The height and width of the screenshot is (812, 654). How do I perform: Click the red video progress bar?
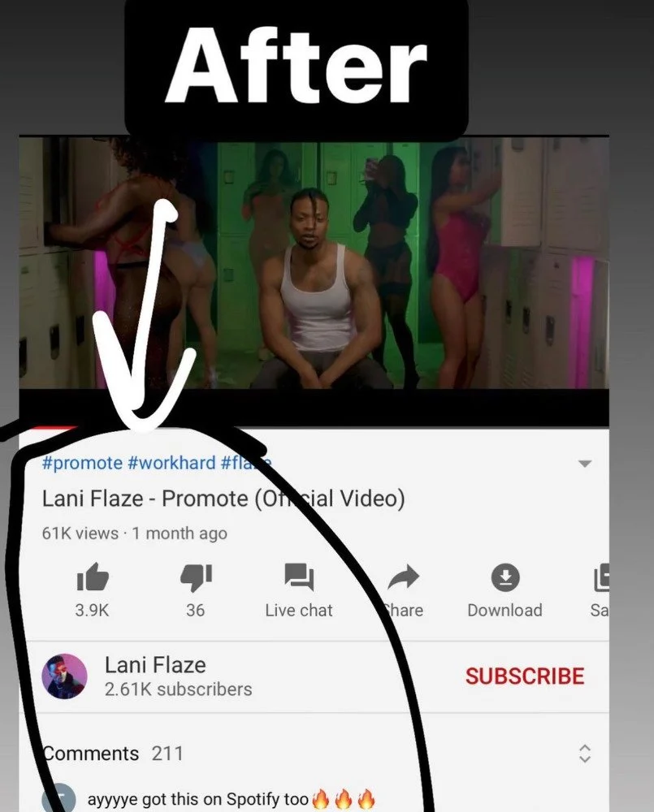(x=48, y=427)
